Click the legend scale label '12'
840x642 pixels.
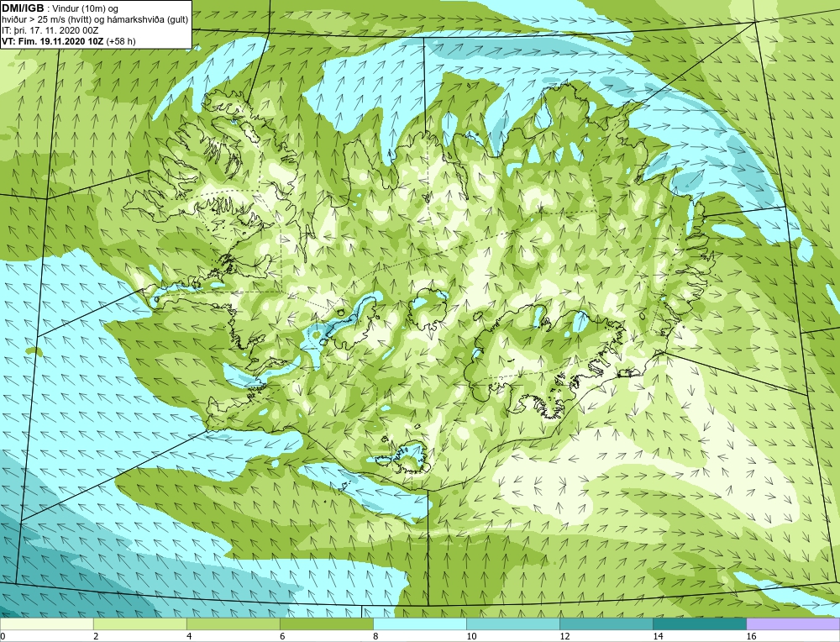[564, 636]
